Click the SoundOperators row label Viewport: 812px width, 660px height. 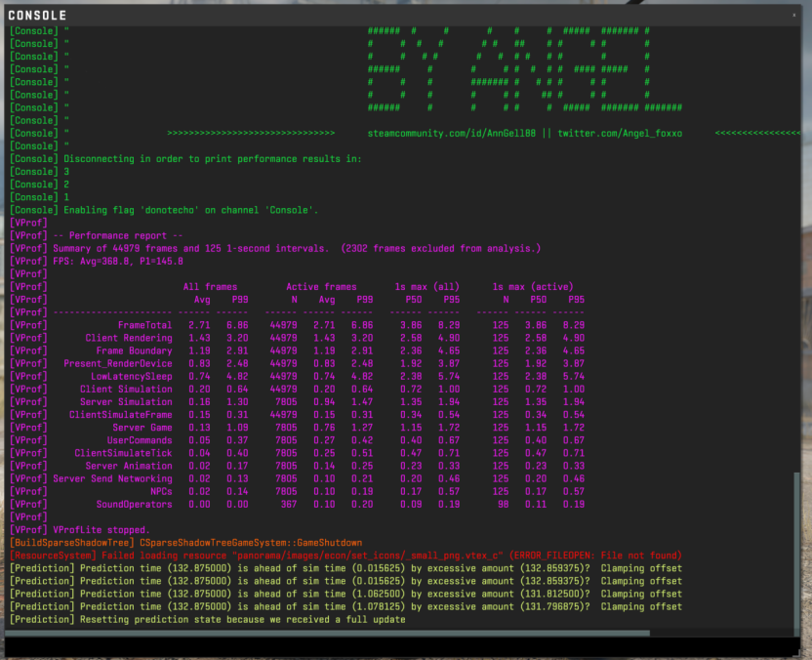[x=134, y=505]
